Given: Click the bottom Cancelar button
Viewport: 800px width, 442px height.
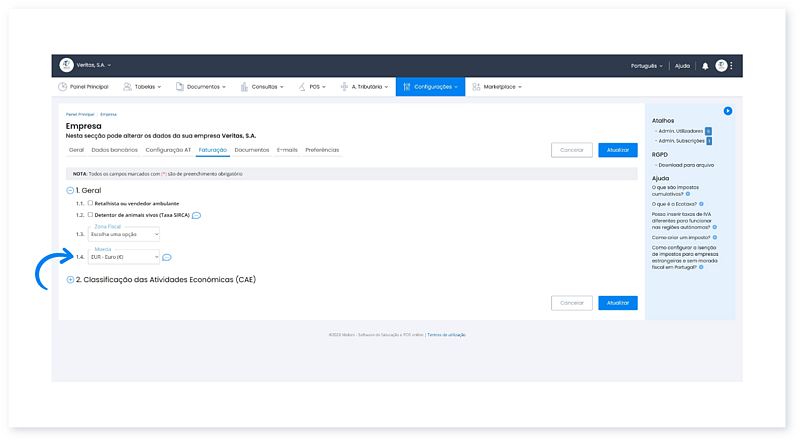Looking at the screenshot, I should [x=571, y=302].
